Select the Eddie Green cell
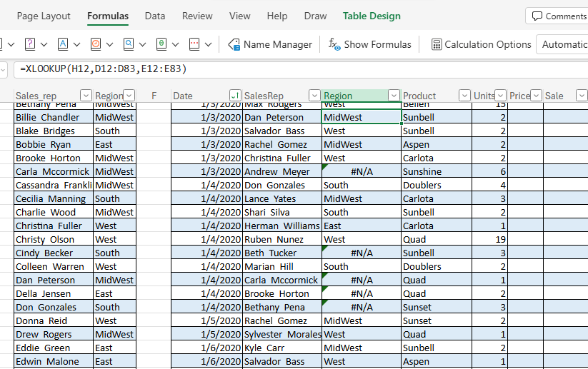588x369 pixels. (54, 348)
